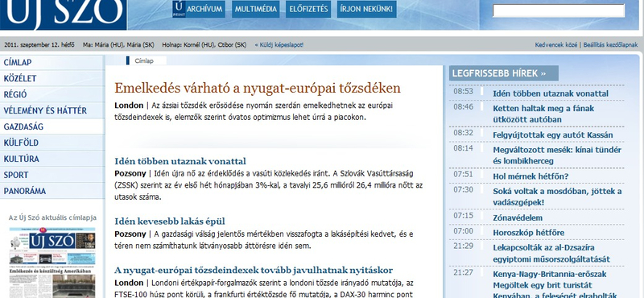Click the Küldj képeslapot! link
This screenshot has height=298, width=644.
coord(279,45)
